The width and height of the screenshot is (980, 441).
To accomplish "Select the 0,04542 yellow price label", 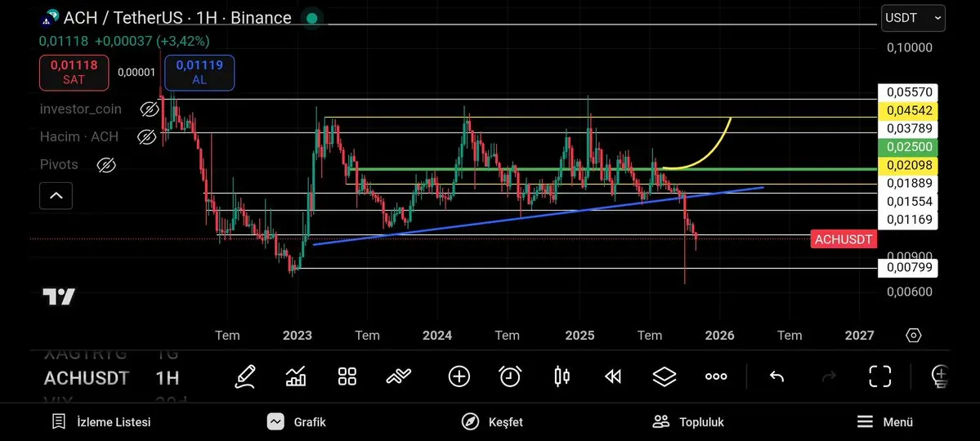I will 907,110.
